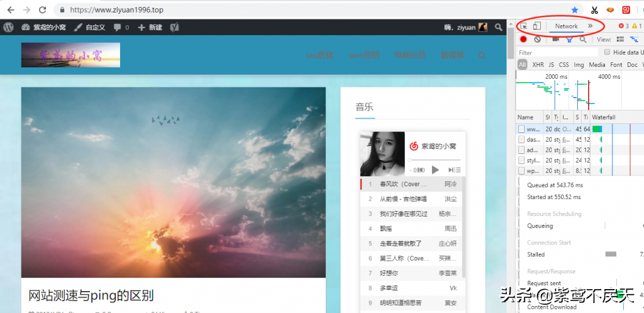Click the red error count indicator
The height and width of the screenshot is (313, 644).
click(x=623, y=26)
